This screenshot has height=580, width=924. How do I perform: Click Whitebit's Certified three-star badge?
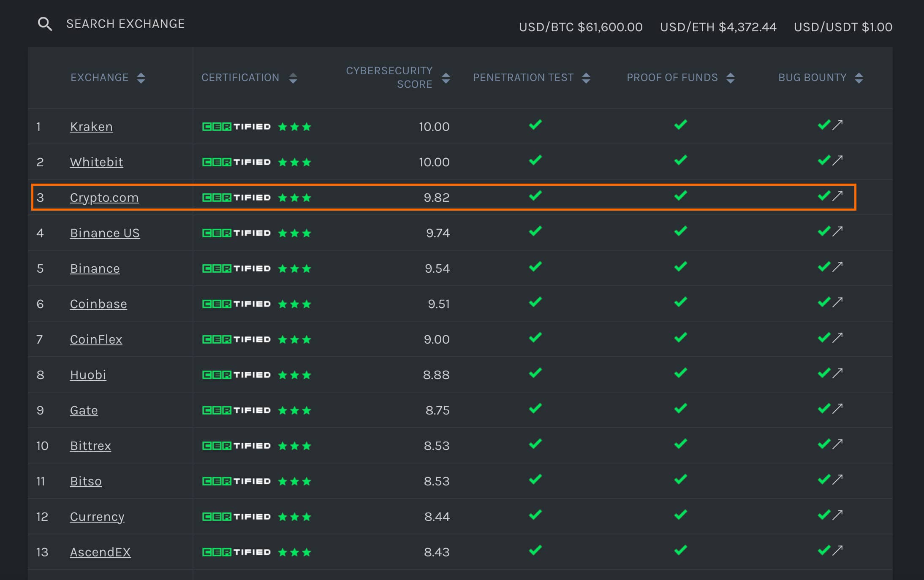[x=257, y=162]
